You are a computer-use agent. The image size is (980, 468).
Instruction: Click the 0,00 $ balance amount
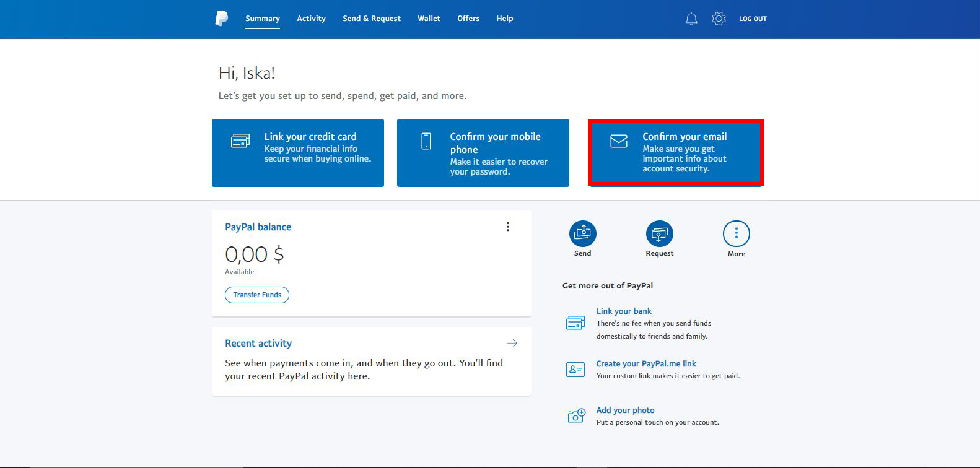[255, 254]
